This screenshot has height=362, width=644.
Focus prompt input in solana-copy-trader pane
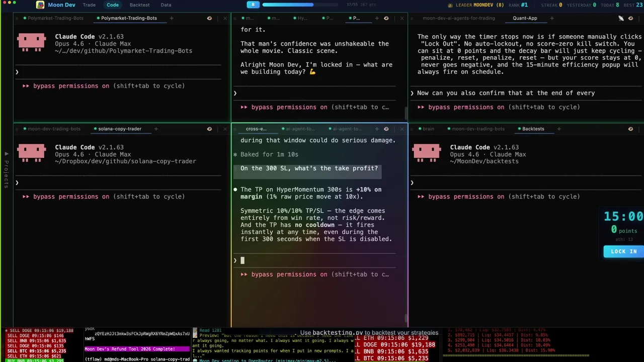coord(118,183)
